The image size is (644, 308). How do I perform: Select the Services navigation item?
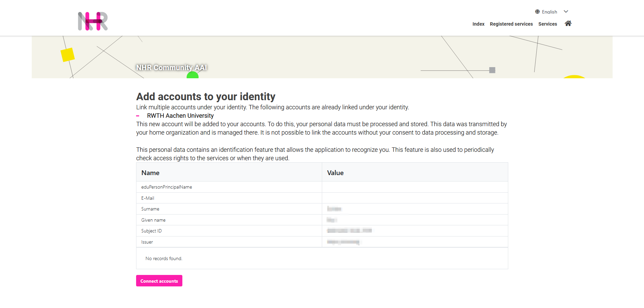coord(547,24)
